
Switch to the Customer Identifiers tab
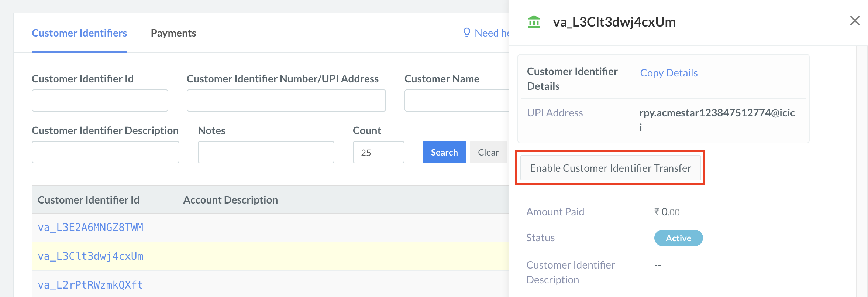pos(79,33)
